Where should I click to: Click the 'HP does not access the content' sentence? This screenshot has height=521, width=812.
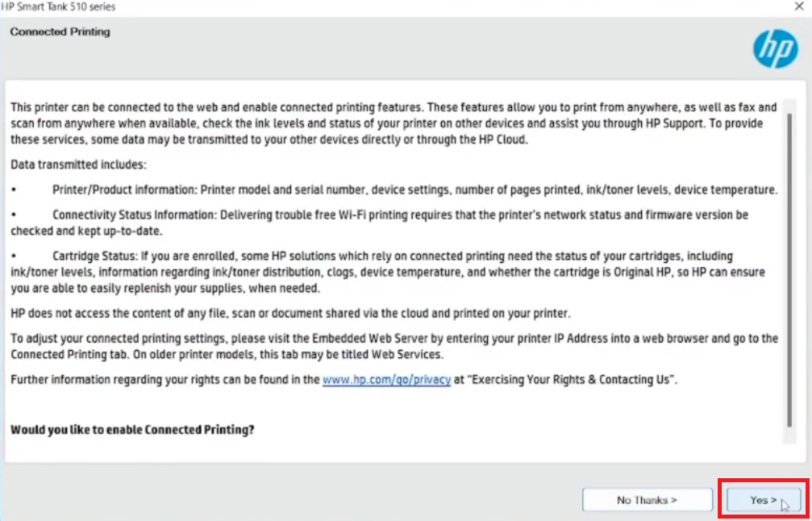[x=290, y=313]
